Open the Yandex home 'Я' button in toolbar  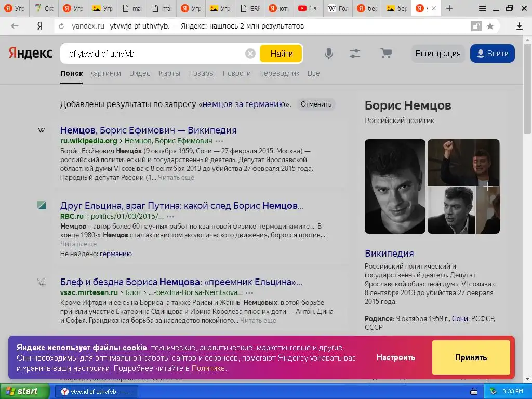[39, 26]
